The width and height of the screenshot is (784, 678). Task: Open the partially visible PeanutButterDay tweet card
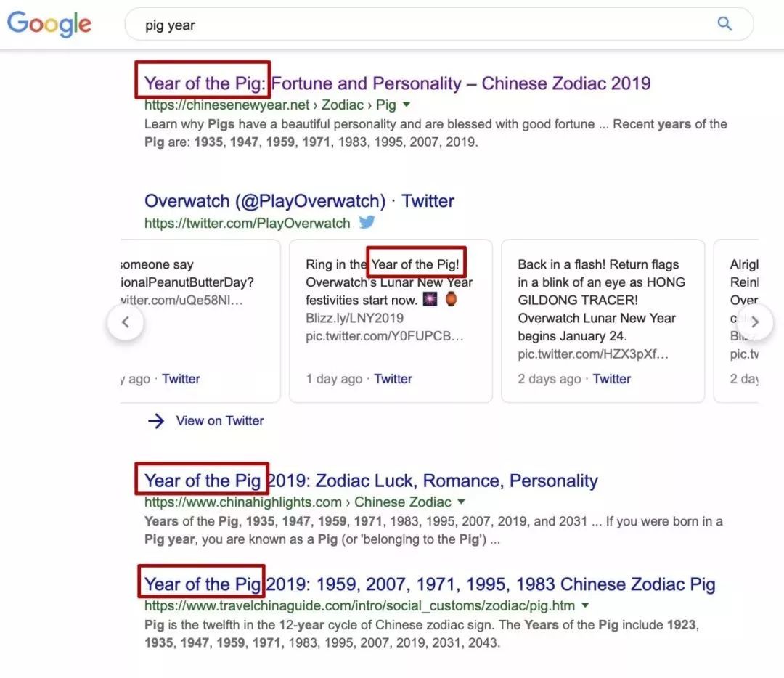click(x=200, y=321)
